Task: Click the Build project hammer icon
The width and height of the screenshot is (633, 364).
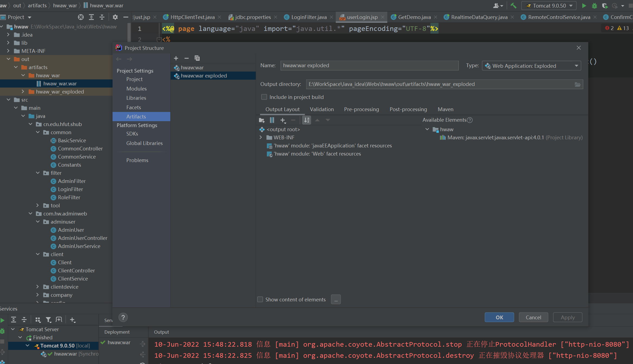Action: pyautogui.click(x=513, y=6)
